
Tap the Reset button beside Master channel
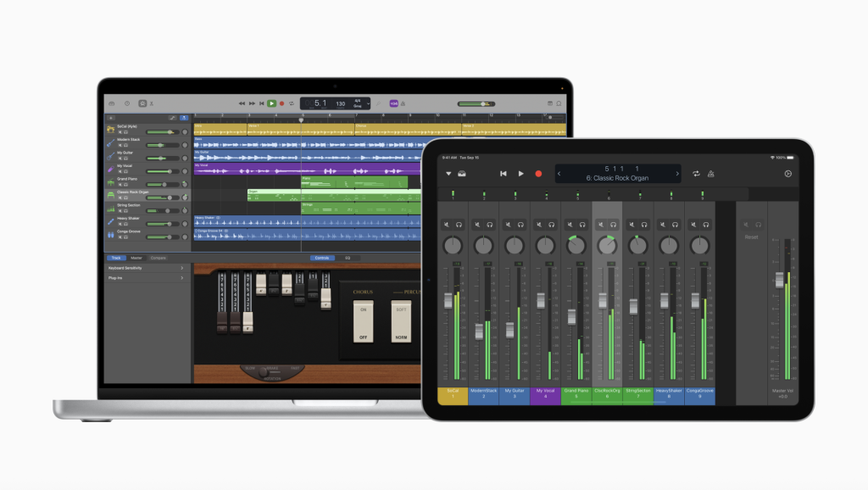(x=751, y=237)
